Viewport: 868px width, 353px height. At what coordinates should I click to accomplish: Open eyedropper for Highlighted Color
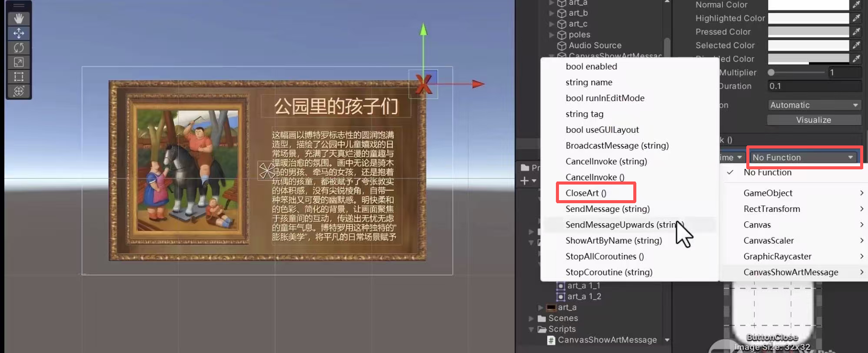tap(856, 18)
